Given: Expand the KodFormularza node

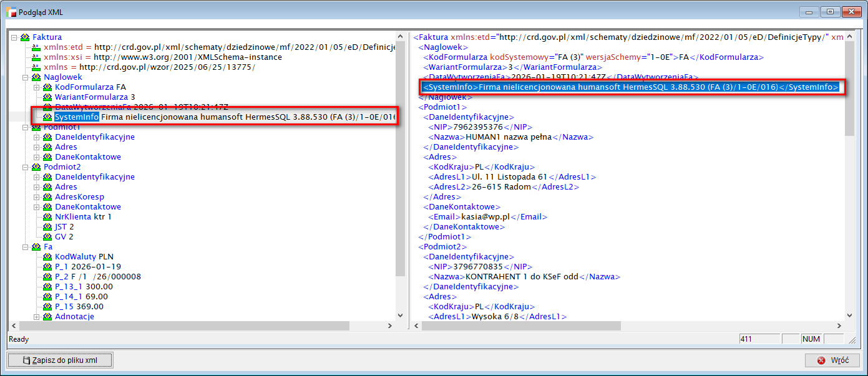Looking at the screenshot, I should (37, 87).
